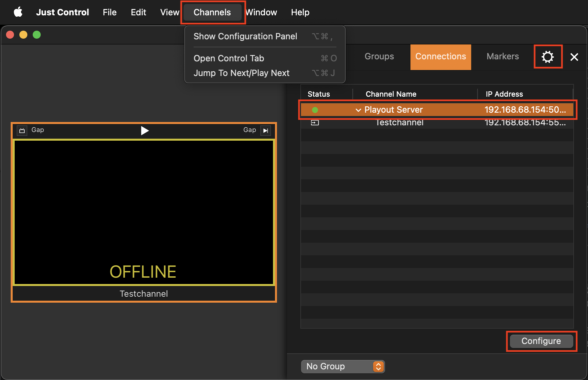Click the Testchannel IP address 192.168.68.154:55...

click(525, 122)
